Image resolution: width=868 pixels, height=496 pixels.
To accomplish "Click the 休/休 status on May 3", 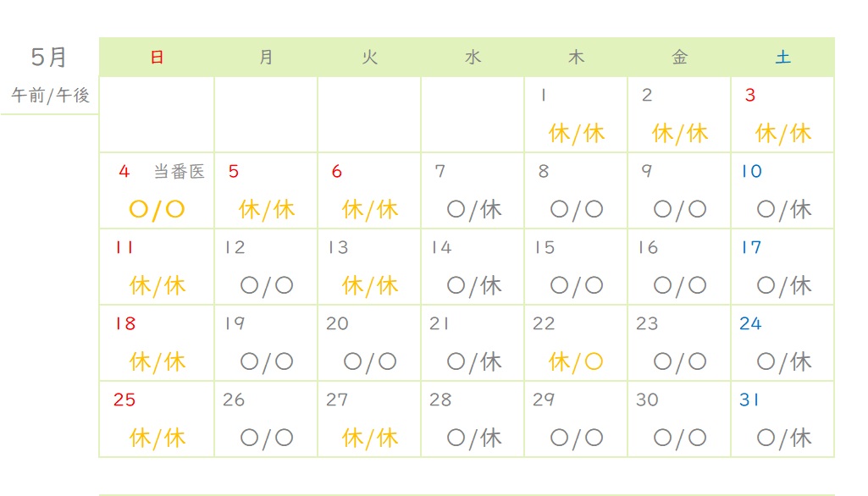I will point(782,134).
